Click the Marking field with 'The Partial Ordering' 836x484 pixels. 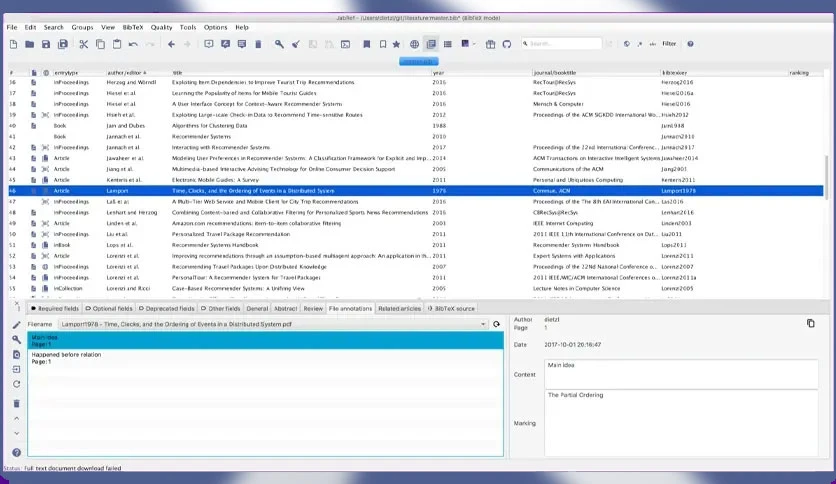tap(681, 423)
